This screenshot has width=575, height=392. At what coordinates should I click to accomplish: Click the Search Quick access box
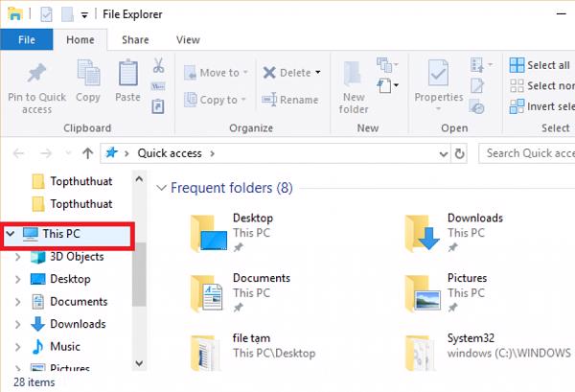(x=527, y=152)
